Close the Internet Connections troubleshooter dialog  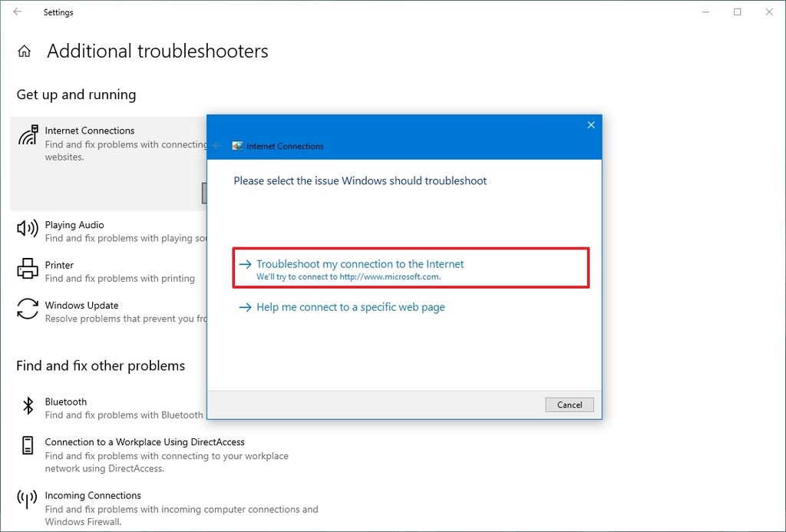pyautogui.click(x=591, y=124)
